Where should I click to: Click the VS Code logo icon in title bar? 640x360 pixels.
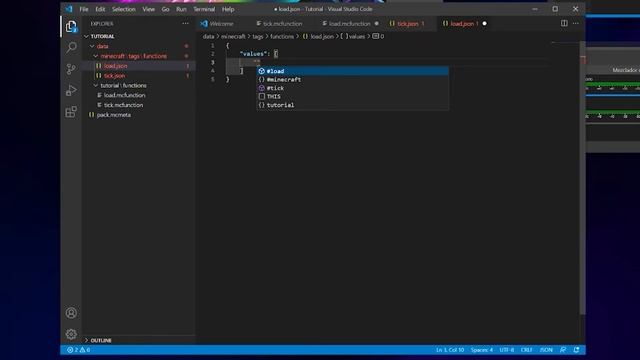point(69,9)
